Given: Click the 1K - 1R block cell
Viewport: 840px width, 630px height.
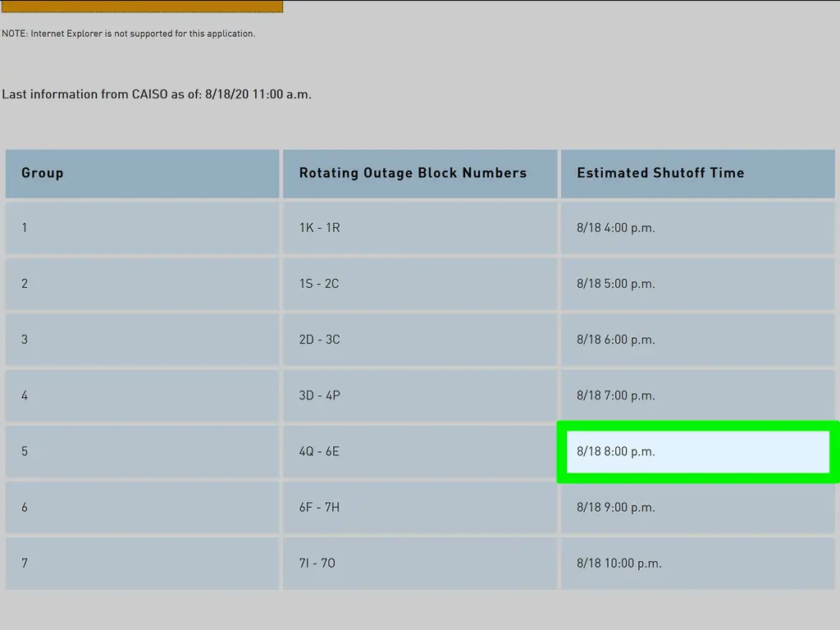Looking at the screenshot, I should [419, 228].
